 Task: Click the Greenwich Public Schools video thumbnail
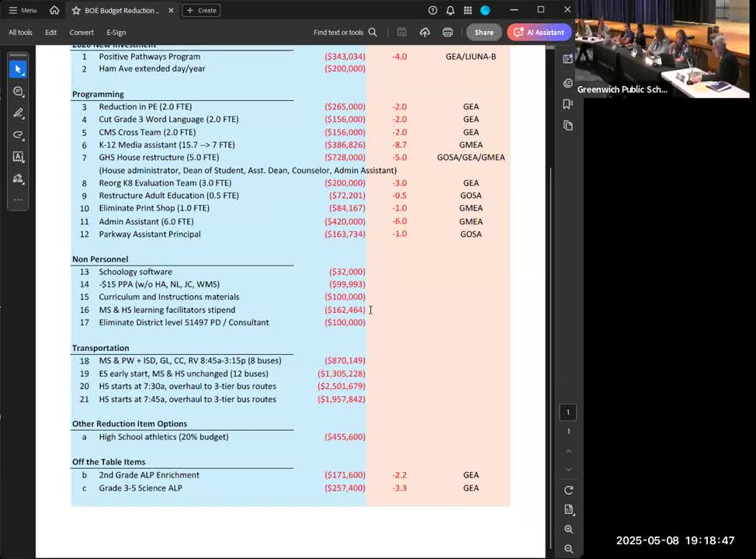coord(662,49)
